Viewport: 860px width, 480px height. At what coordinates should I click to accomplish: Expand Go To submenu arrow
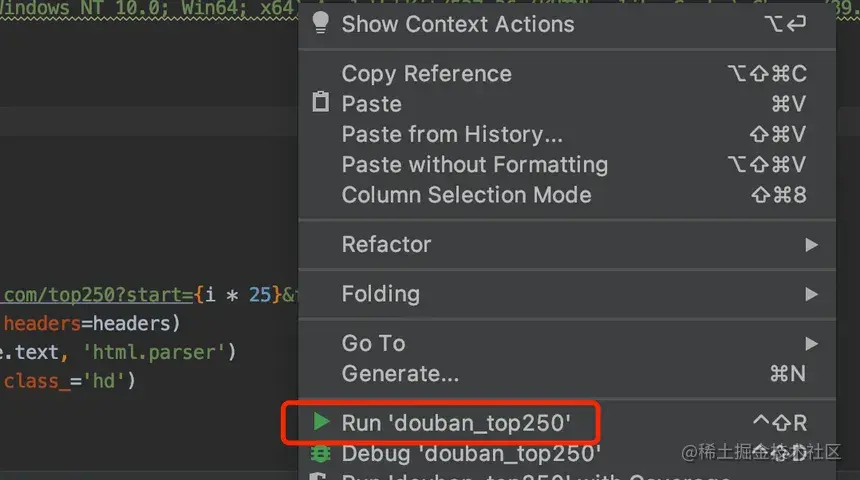pos(811,344)
